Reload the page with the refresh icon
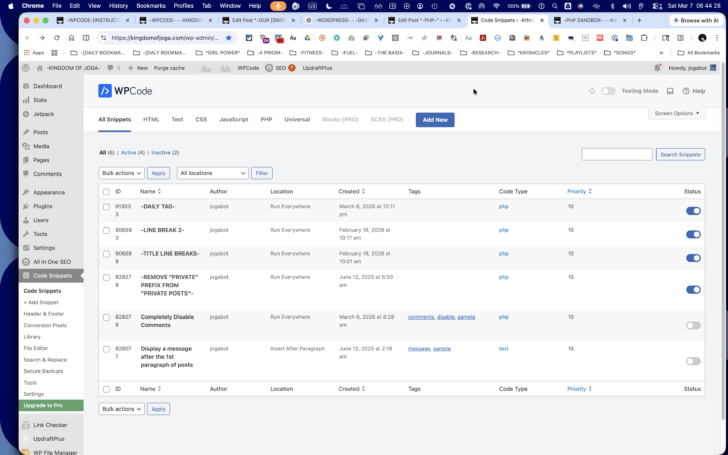The image size is (728, 455). click(57, 38)
